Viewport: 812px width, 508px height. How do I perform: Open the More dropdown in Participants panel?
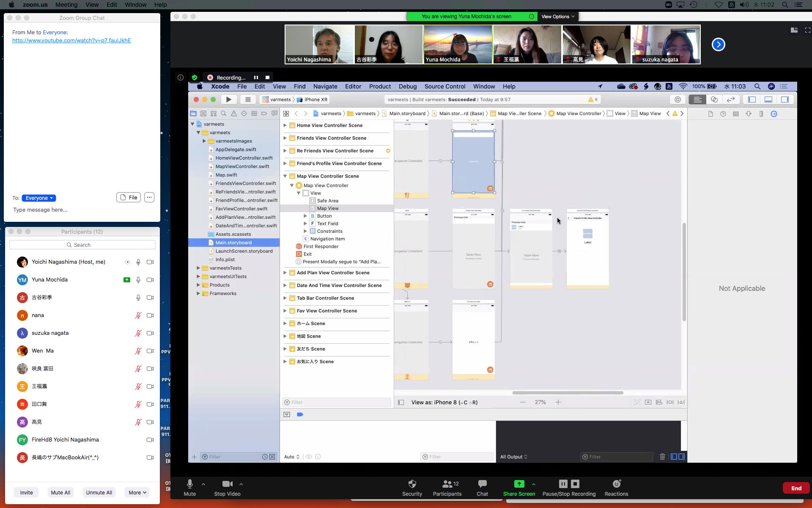pos(137,492)
